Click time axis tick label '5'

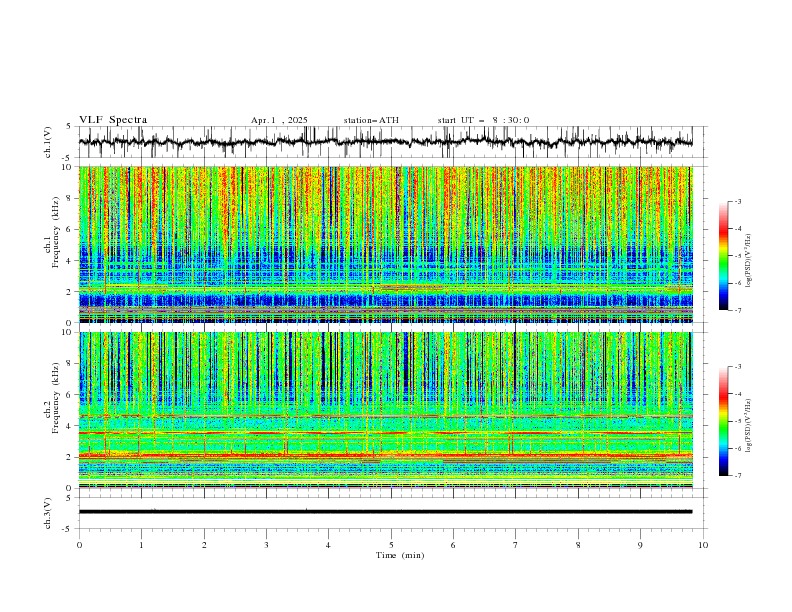391,545
